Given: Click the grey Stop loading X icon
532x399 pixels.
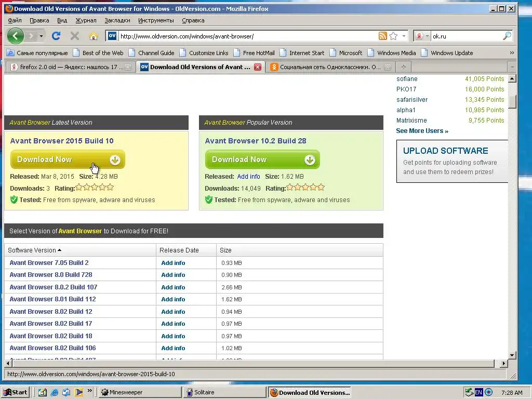Looking at the screenshot, I should 75,36.
